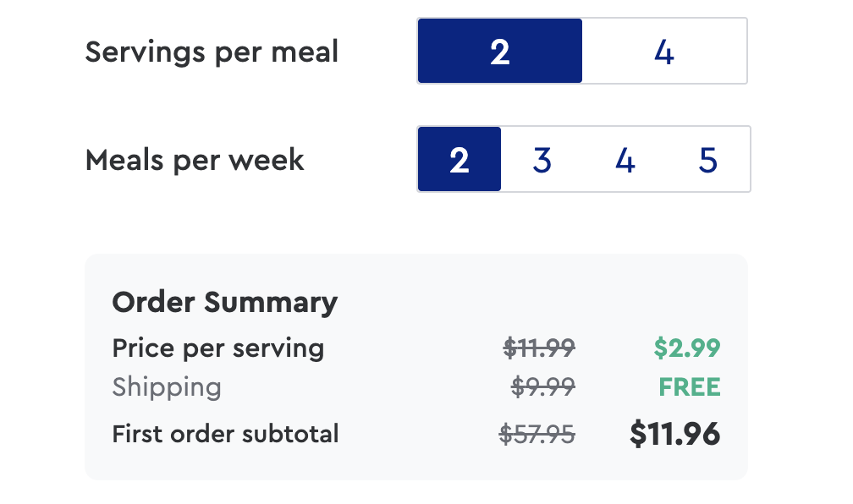Click the Meals per week label
The width and height of the screenshot is (853, 504).
click(x=194, y=159)
